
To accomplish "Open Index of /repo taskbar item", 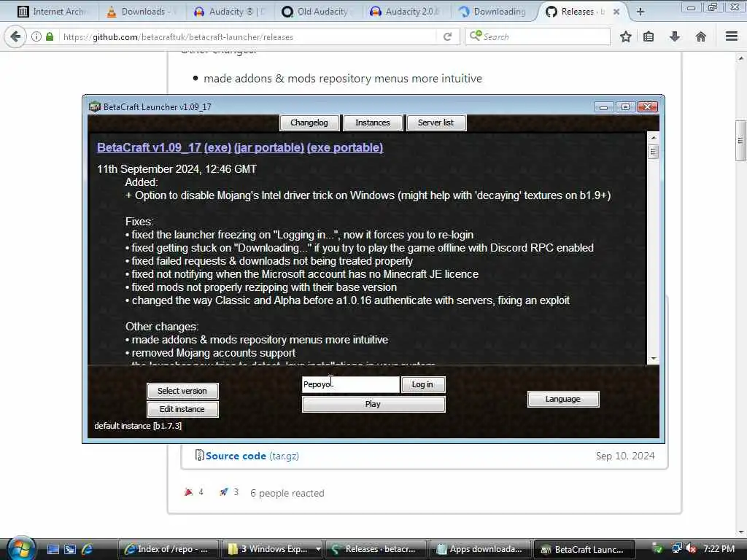I will pos(168,549).
